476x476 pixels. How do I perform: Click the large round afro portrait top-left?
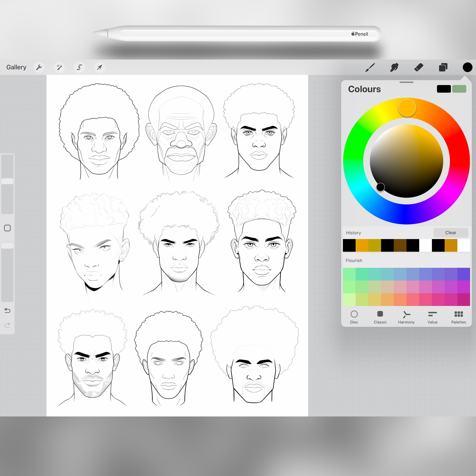(99, 131)
